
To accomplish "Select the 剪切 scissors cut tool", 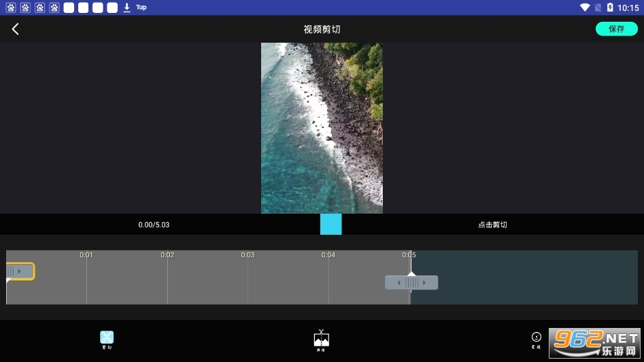I will [x=107, y=340].
